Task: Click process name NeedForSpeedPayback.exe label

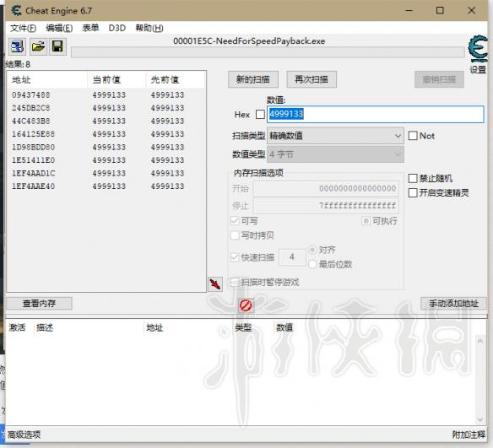Action: point(249,41)
